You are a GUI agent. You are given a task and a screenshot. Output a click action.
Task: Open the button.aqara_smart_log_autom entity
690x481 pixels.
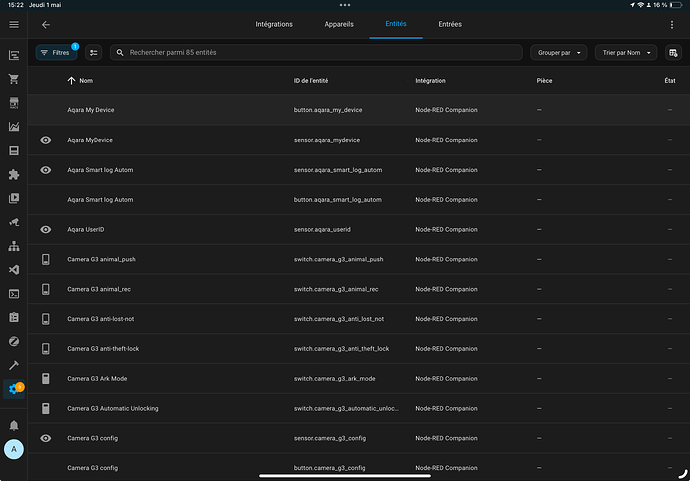[338, 200]
